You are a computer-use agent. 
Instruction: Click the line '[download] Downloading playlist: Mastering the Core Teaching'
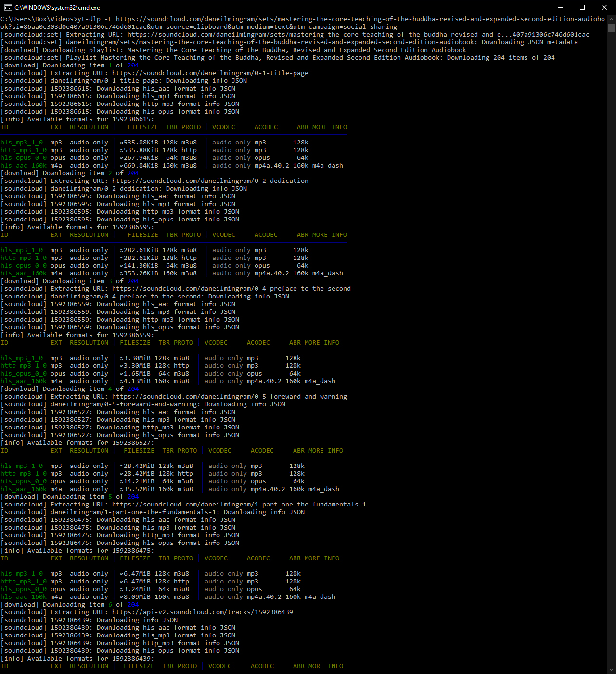[x=233, y=50]
